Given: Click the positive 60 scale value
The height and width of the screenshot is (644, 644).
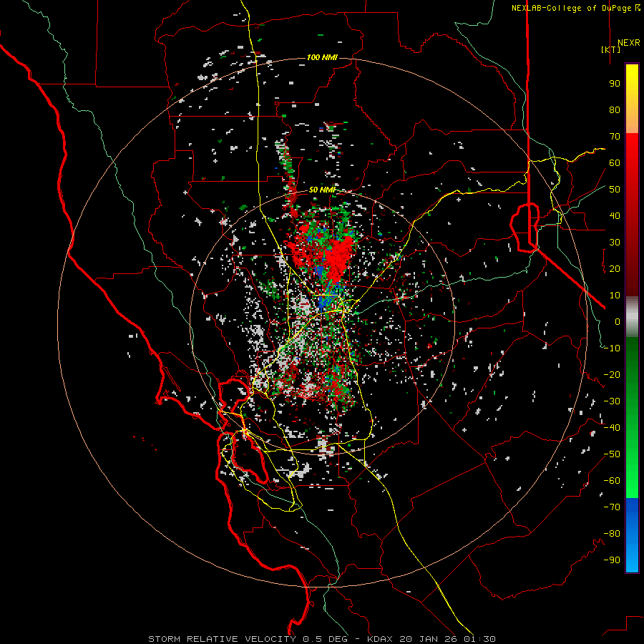Looking at the screenshot, I should coord(615,163).
